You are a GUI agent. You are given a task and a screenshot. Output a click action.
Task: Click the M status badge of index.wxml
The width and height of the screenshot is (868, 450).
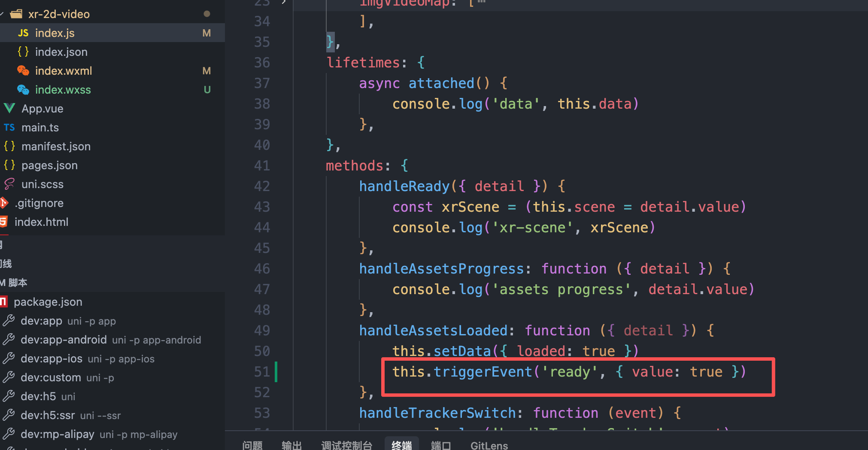[206, 71]
